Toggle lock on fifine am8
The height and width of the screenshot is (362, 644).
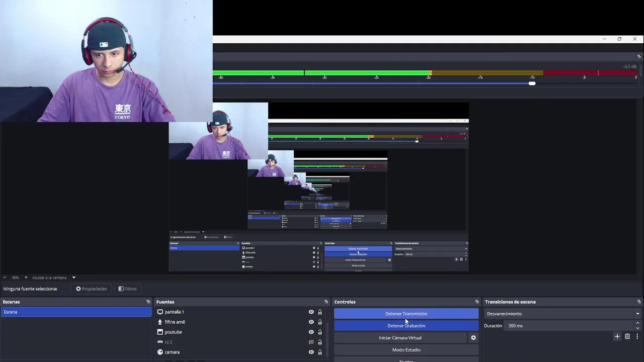pos(319,322)
